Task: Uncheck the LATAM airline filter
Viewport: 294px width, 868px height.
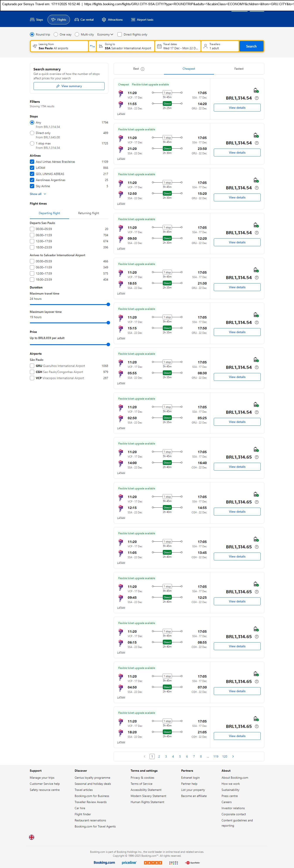Action: [32, 168]
